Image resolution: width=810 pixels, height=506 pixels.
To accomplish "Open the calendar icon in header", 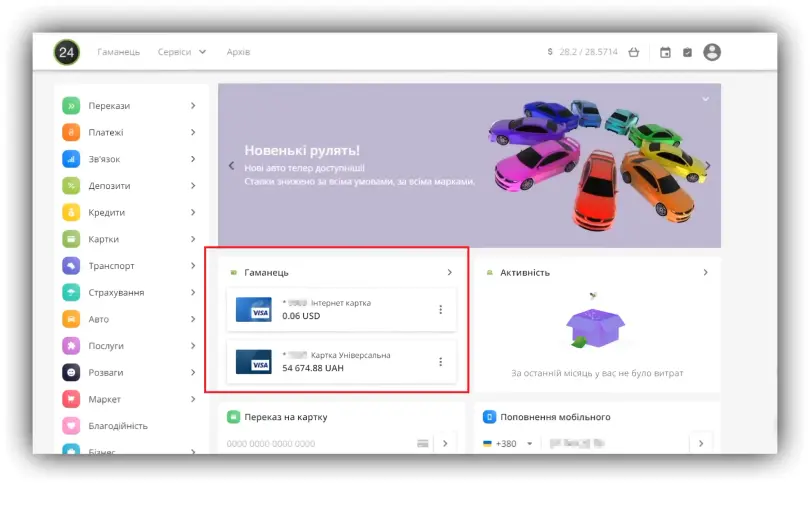I will pyautogui.click(x=665, y=52).
